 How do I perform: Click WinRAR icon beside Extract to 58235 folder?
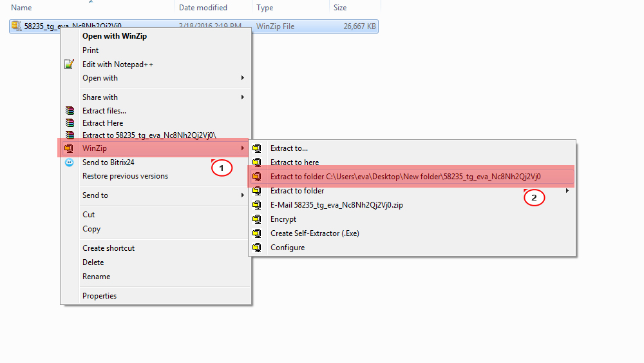tap(70, 135)
